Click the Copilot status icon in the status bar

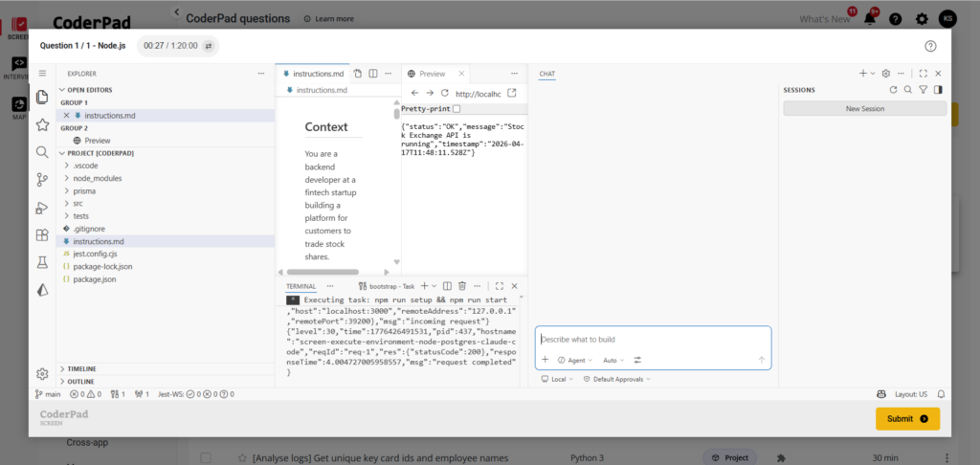point(881,394)
